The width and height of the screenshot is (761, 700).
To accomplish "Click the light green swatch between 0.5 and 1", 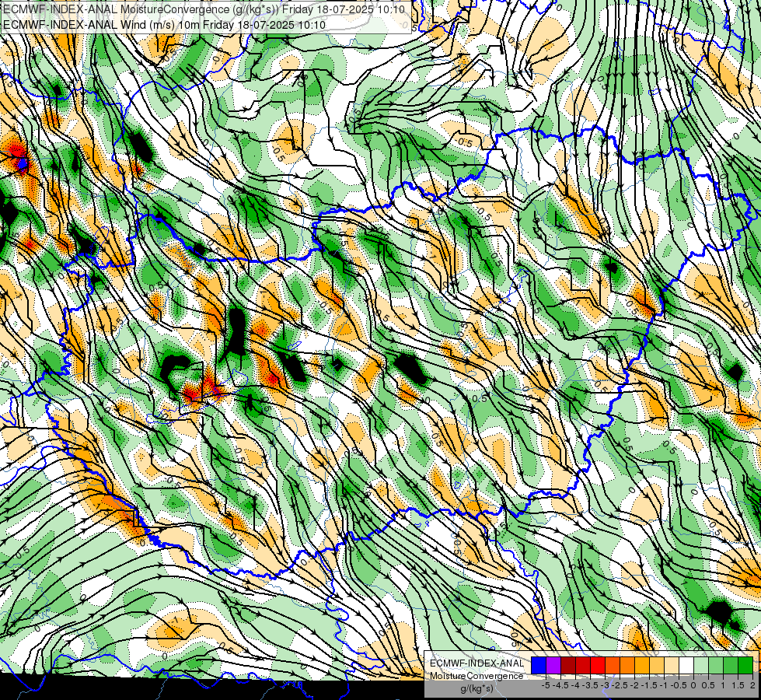I will coord(716,665).
